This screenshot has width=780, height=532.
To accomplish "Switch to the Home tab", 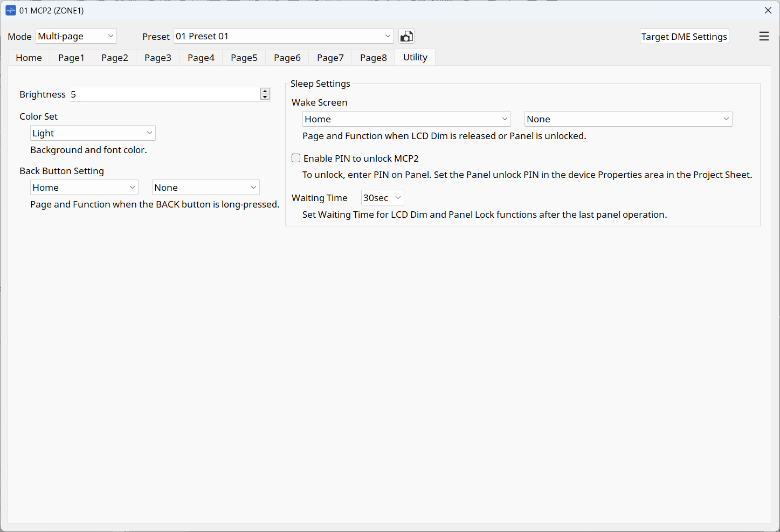I will tap(29, 58).
